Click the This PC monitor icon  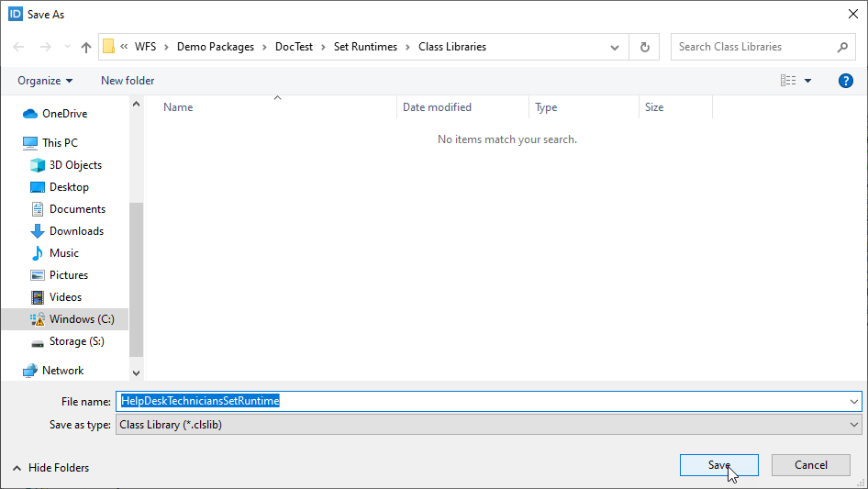(30, 143)
